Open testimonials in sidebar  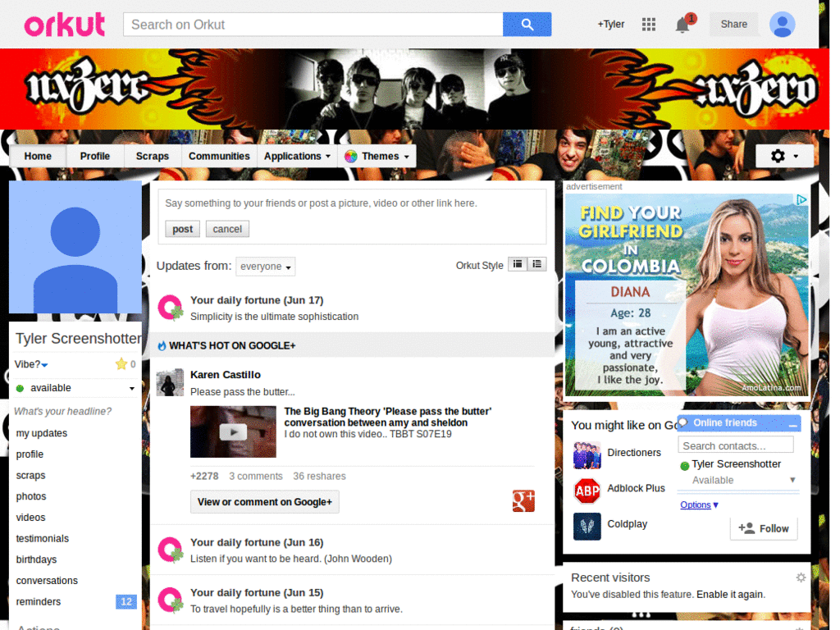pyautogui.click(x=43, y=539)
